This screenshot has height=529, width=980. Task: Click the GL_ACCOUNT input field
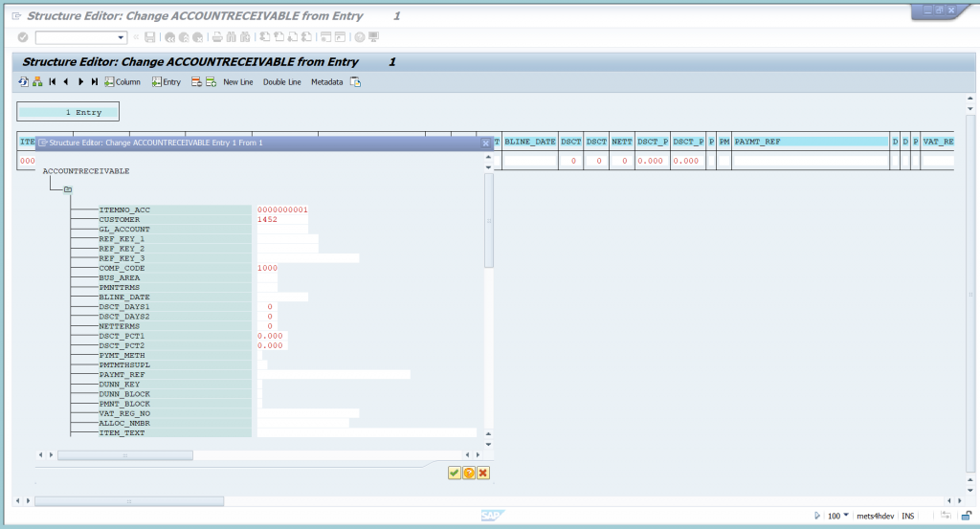click(x=282, y=230)
